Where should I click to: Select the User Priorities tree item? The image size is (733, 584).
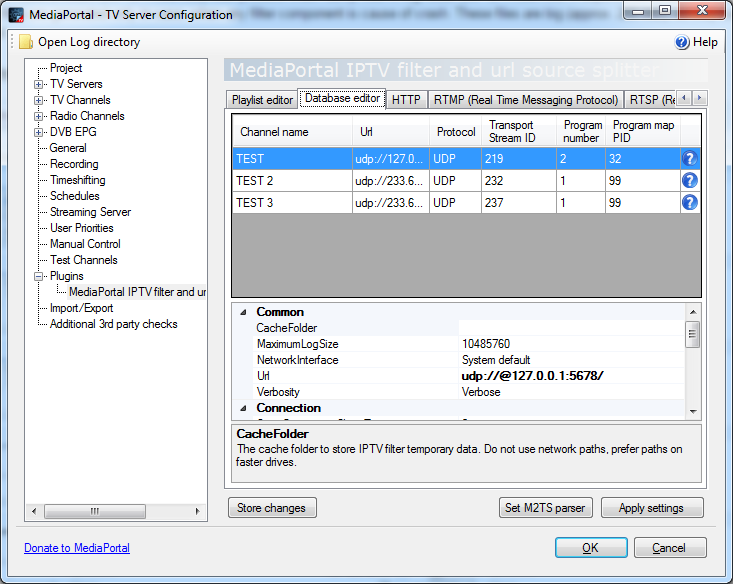[x=82, y=228]
